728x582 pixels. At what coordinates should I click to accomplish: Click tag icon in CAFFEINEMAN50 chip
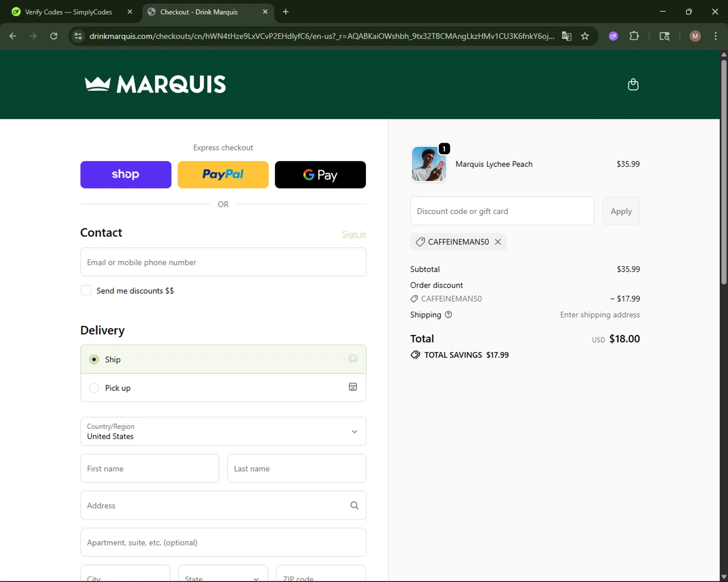pos(420,242)
